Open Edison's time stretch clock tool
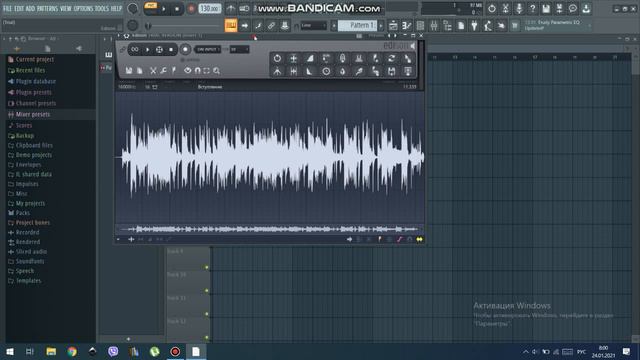 click(326, 71)
